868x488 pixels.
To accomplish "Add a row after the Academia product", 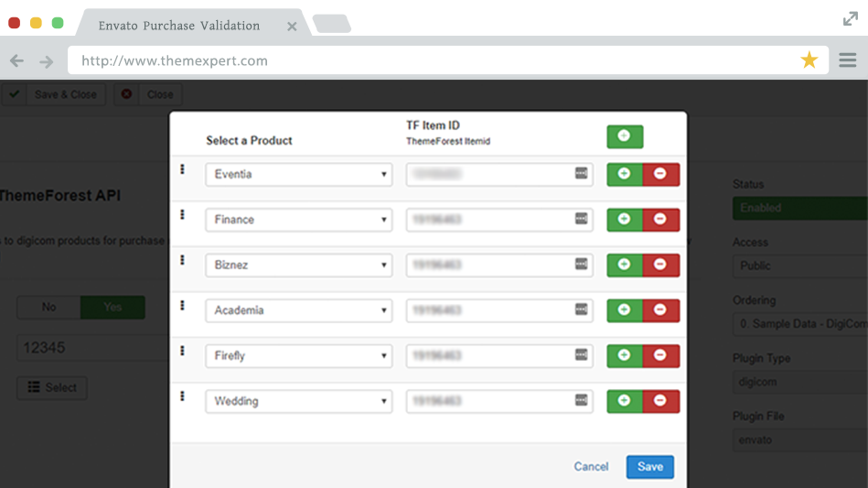I will tap(625, 310).
